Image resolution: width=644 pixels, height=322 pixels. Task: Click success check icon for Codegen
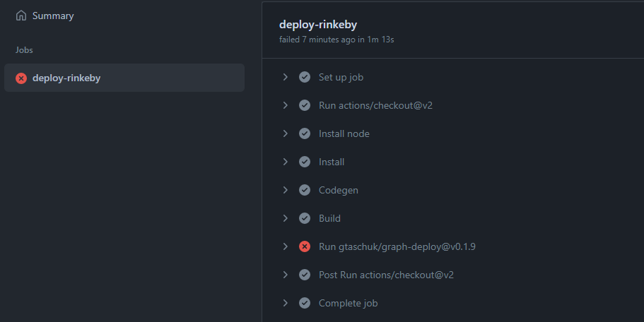[x=305, y=190]
